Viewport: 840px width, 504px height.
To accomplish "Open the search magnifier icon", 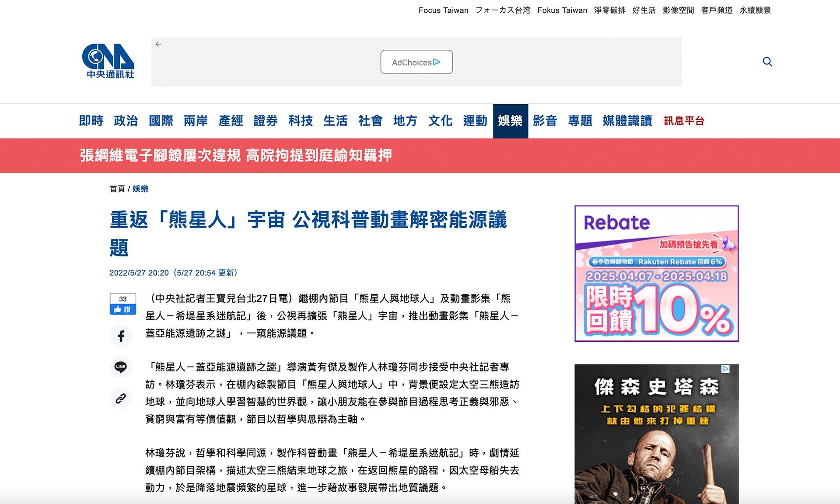I will tap(767, 62).
